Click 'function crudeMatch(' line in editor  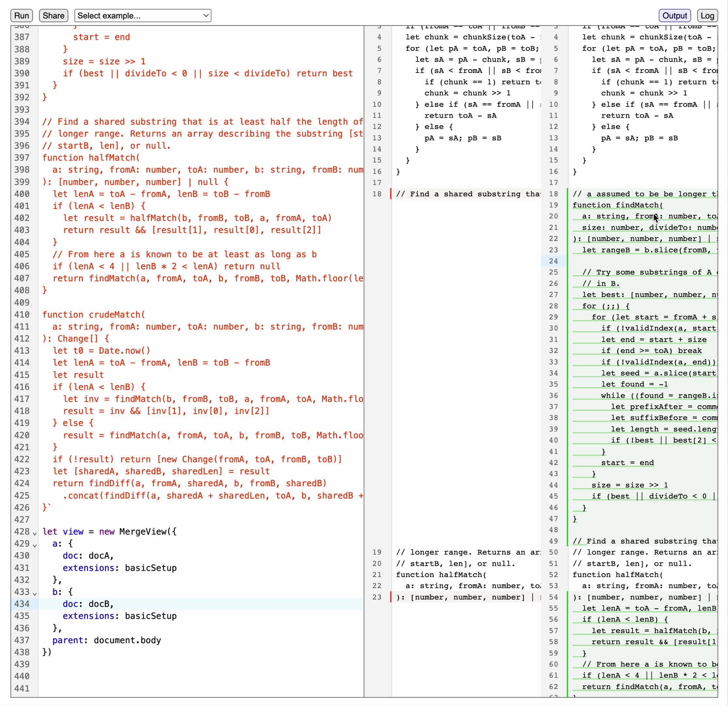coord(93,314)
